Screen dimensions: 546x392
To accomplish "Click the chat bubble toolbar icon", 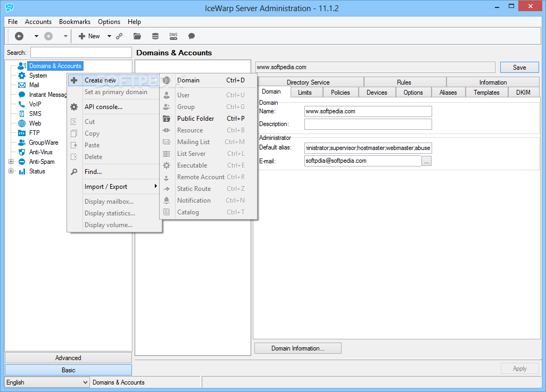I will [x=192, y=36].
